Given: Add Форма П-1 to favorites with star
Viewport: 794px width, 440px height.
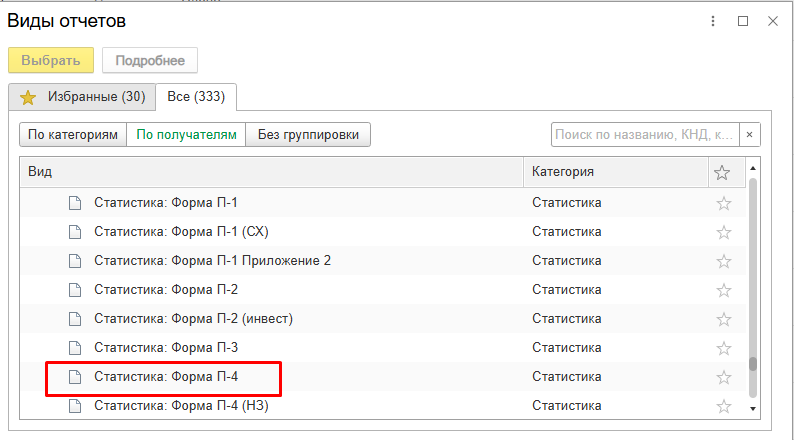Looking at the screenshot, I should point(724,203).
